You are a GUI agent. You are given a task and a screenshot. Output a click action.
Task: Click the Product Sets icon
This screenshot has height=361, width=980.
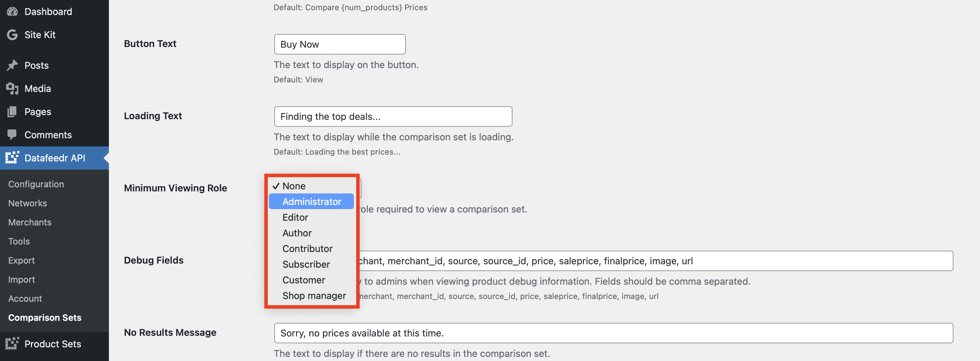click(12, 344)
